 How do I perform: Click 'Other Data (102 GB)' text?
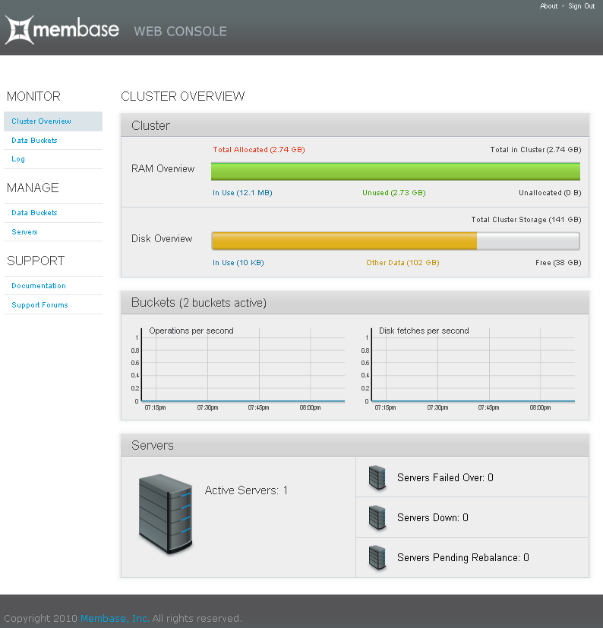403,263
